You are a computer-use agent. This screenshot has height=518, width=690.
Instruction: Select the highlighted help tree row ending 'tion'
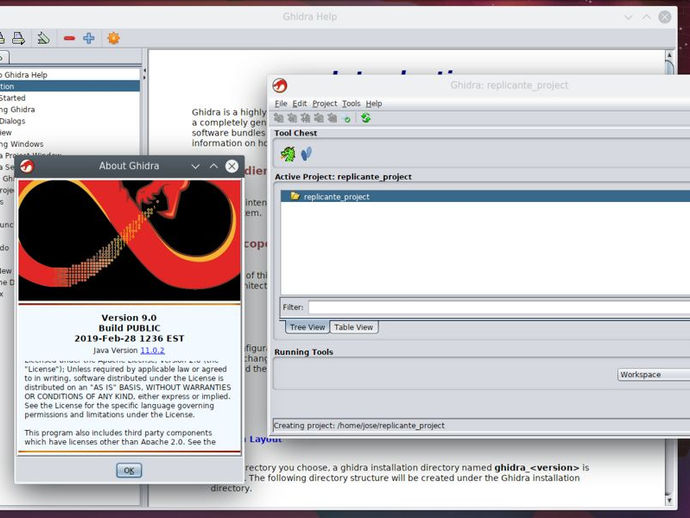coord(70,86)
